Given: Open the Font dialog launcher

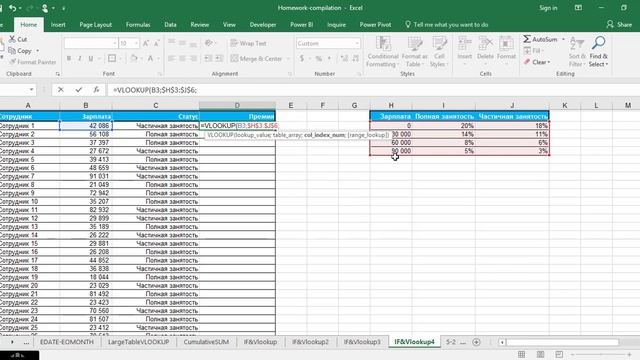Looking at the screenshot, I should click(x=160, y=74).
